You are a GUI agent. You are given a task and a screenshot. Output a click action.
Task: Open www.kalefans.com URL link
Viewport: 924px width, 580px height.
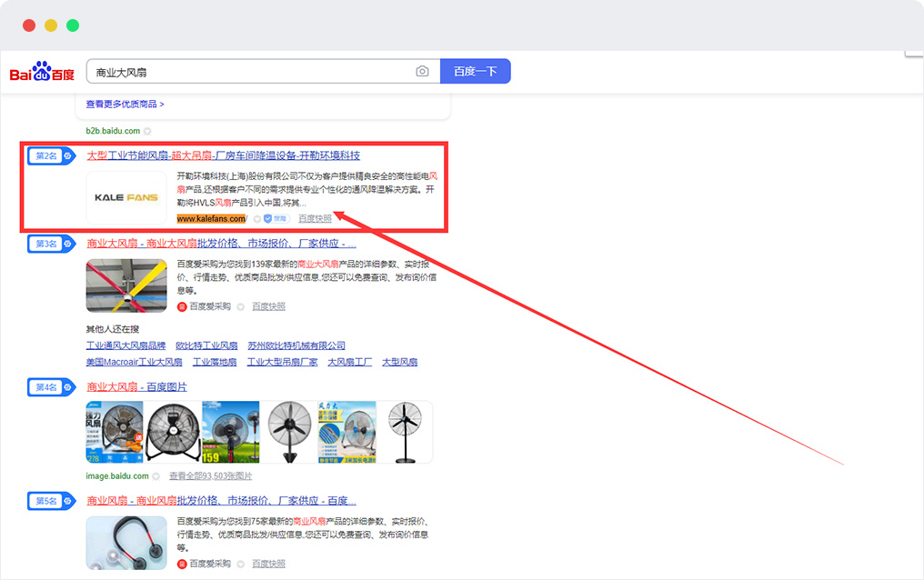[x=212, y=218]
